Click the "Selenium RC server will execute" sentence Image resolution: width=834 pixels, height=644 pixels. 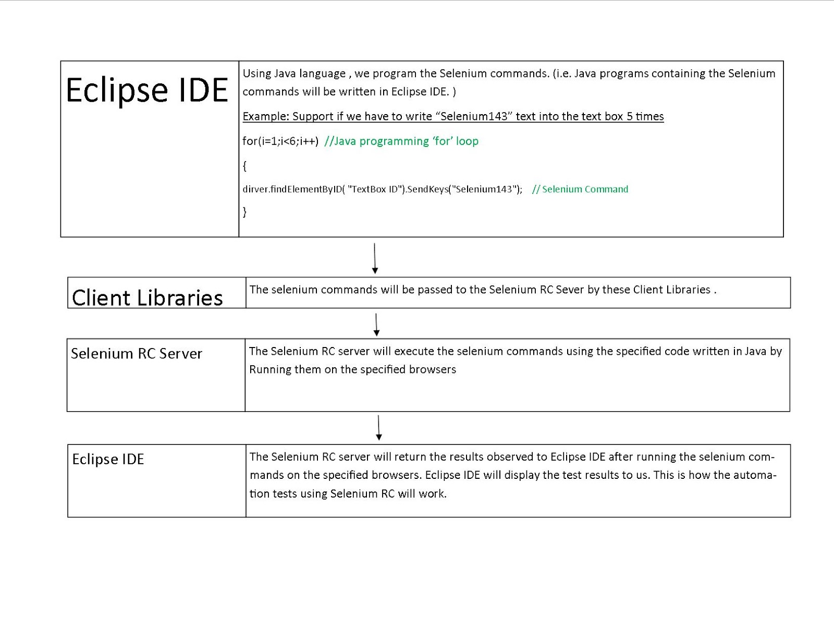[x=516, y=351]
